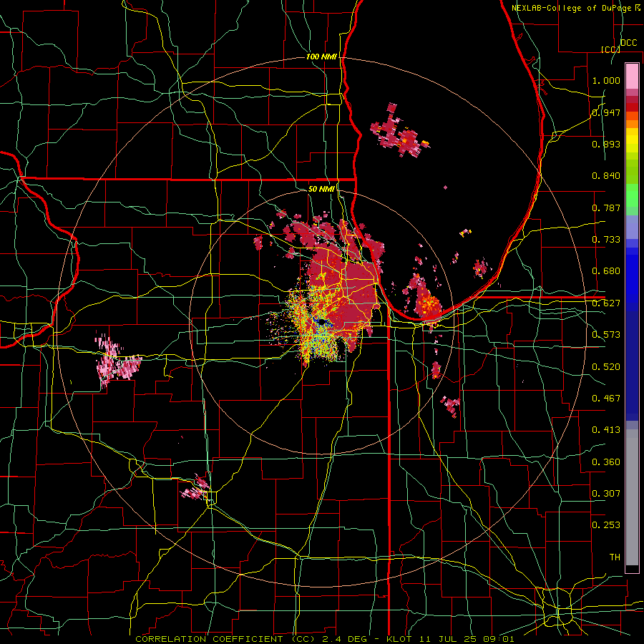
Task: Click the 0.733 scale label
Action: pos(606,240)
